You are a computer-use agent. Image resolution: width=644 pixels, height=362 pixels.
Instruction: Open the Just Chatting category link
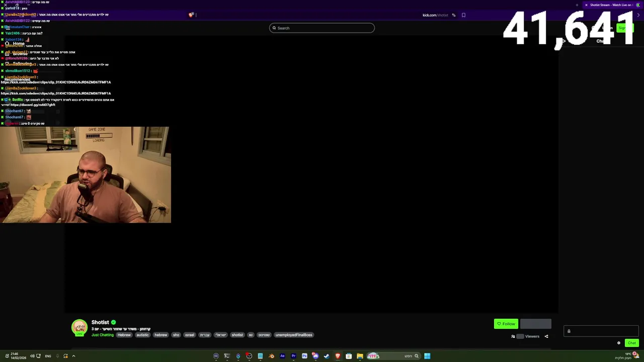[103, 335]
